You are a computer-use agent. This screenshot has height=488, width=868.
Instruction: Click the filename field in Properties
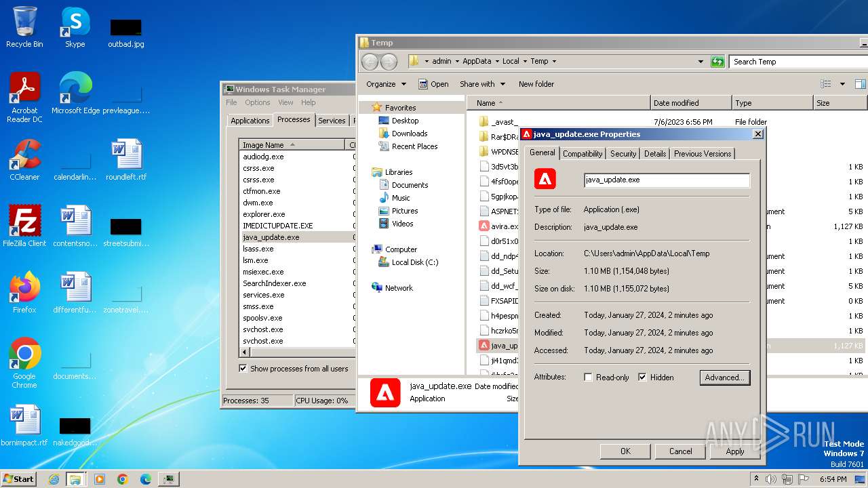coord(667,180)
